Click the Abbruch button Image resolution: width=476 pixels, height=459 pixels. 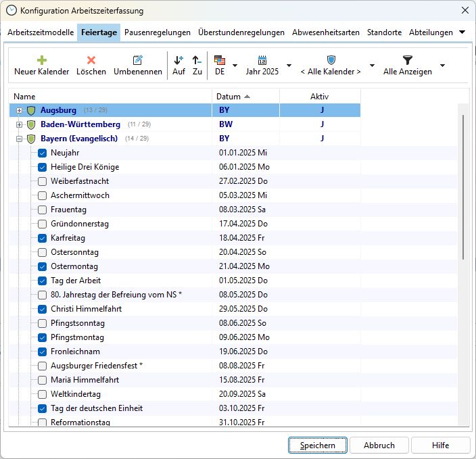[379, 445]
